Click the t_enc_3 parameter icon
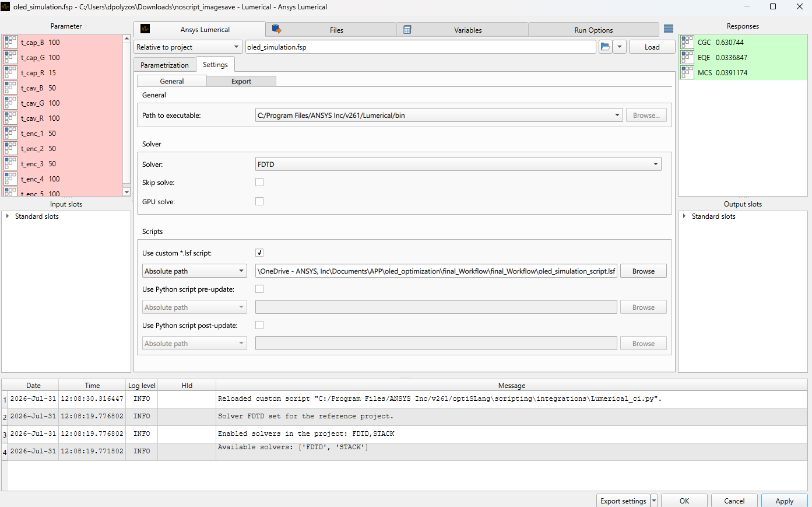 click(10, 163)
